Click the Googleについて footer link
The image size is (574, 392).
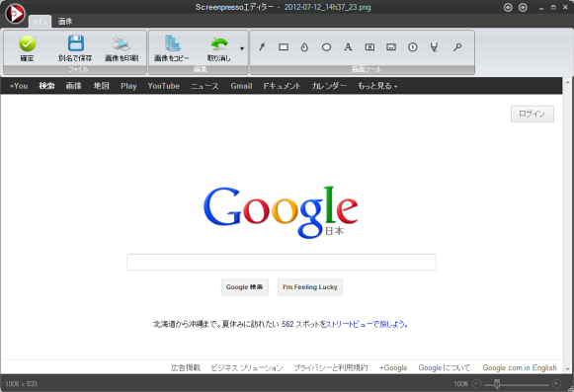pyautogui.click(x=444, y=367)
